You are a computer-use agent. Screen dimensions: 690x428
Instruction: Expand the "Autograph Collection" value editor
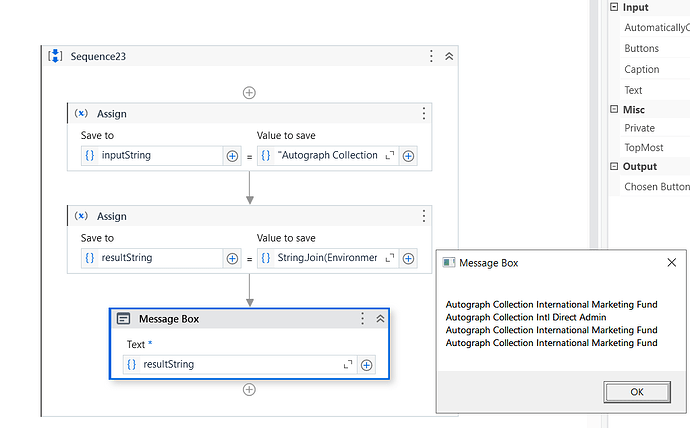coord(391,156)
